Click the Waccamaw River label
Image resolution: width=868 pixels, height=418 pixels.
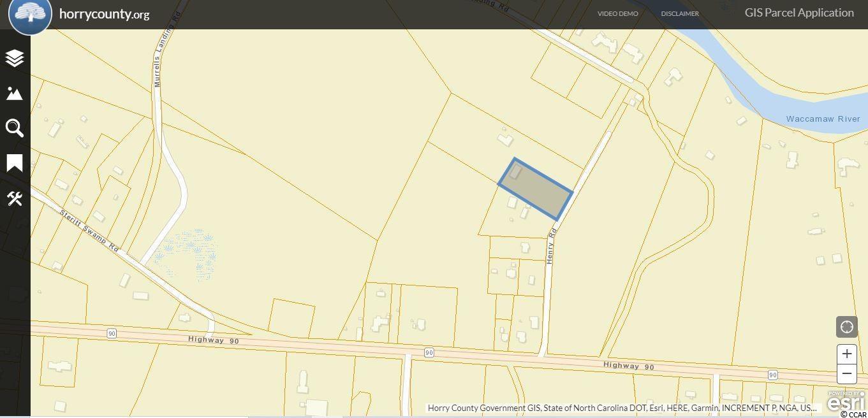[x=823, y=119]
